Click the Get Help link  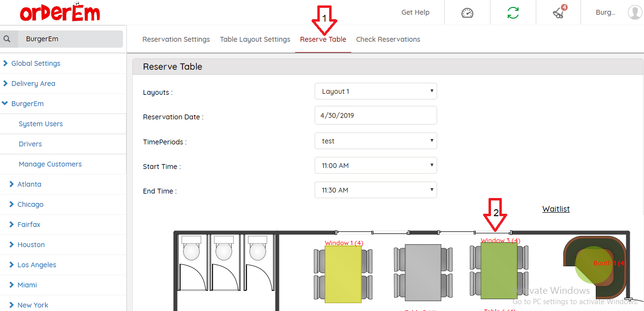tap(415, 12)
